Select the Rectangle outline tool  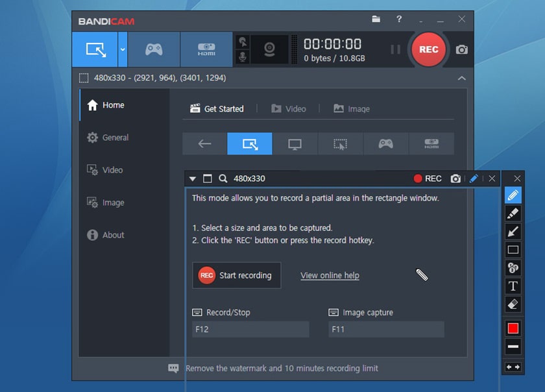point(513,250)
